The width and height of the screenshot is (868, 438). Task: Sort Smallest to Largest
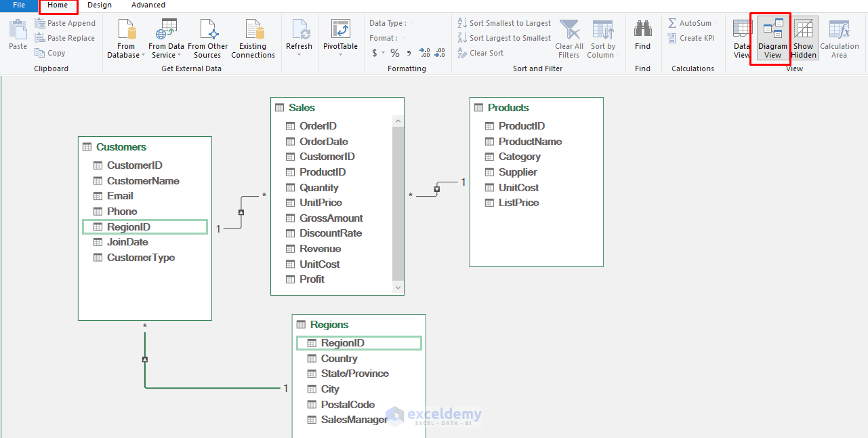[505, 23]
